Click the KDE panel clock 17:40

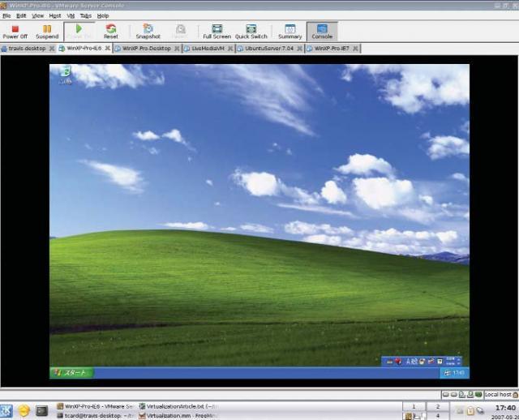point(505,408)
